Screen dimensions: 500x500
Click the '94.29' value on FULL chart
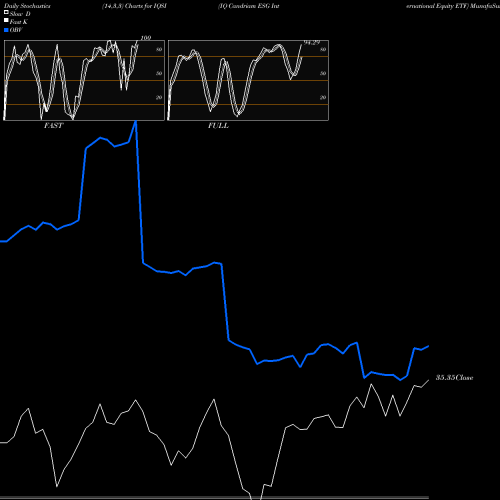(312, 42)
